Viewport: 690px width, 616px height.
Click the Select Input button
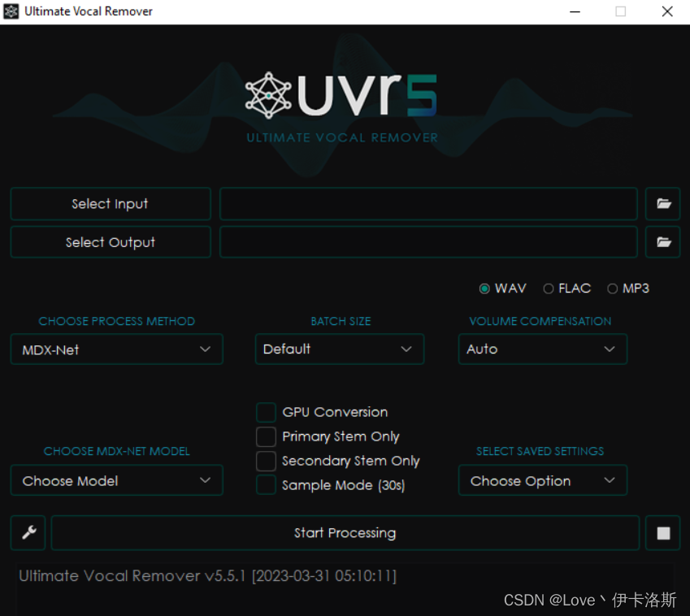[x=111, y=204]
